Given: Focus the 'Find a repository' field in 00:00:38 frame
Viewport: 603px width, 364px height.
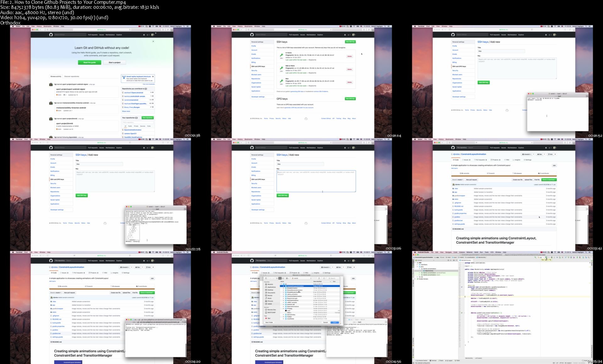Looking at the screenshot, I should click(138, 122).
